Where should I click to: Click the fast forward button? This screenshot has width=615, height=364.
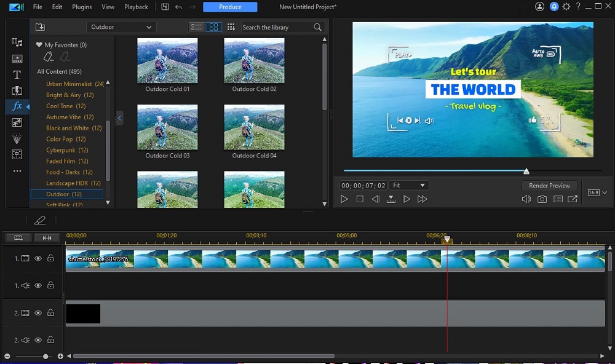pyautogui.click(x=422, y=199)
